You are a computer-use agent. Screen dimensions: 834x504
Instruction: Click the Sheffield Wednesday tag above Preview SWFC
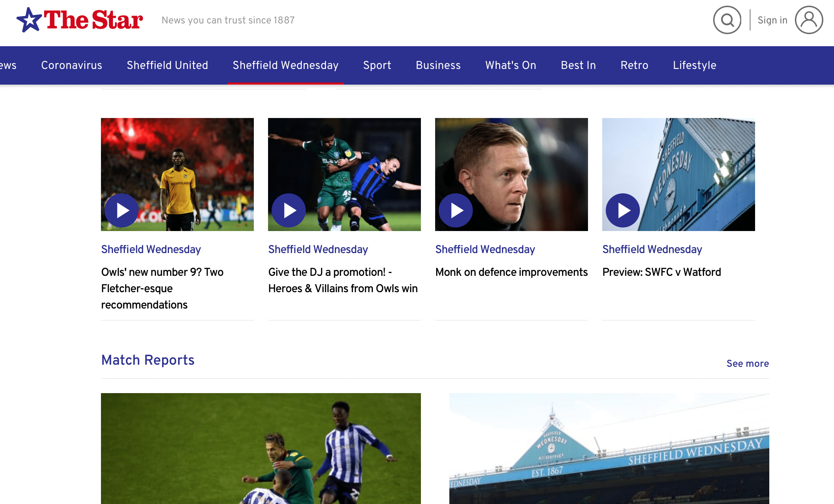pos(652,250)
